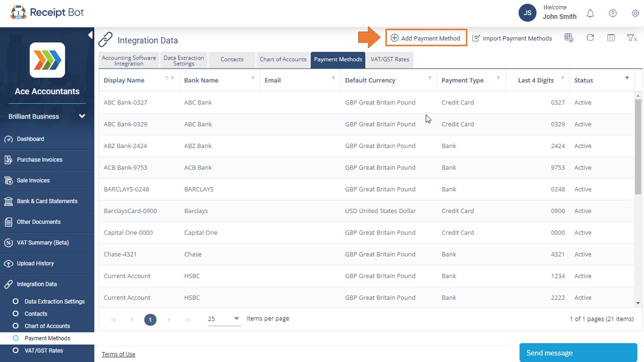Click the export table icon beside Import
This screenshot has height=362, width=644.
click(569, 38)
